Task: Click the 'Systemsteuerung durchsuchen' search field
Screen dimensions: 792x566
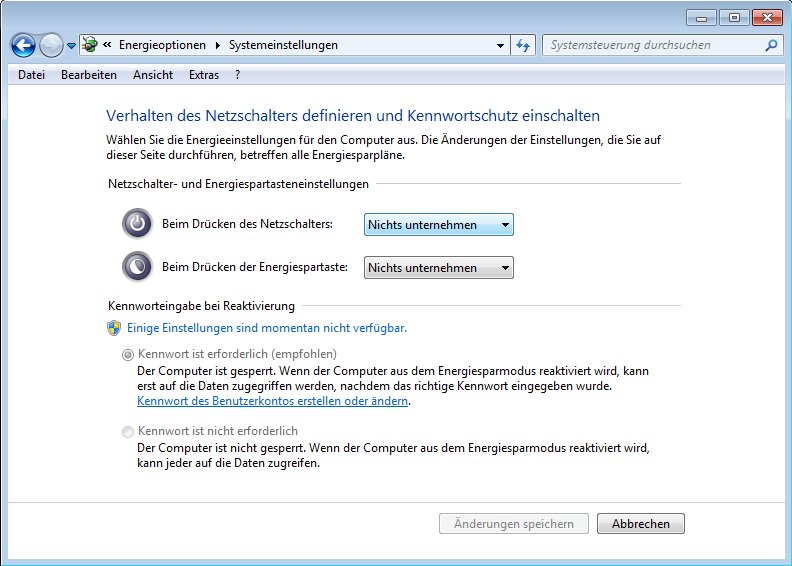Action: (x=650, y=45)
